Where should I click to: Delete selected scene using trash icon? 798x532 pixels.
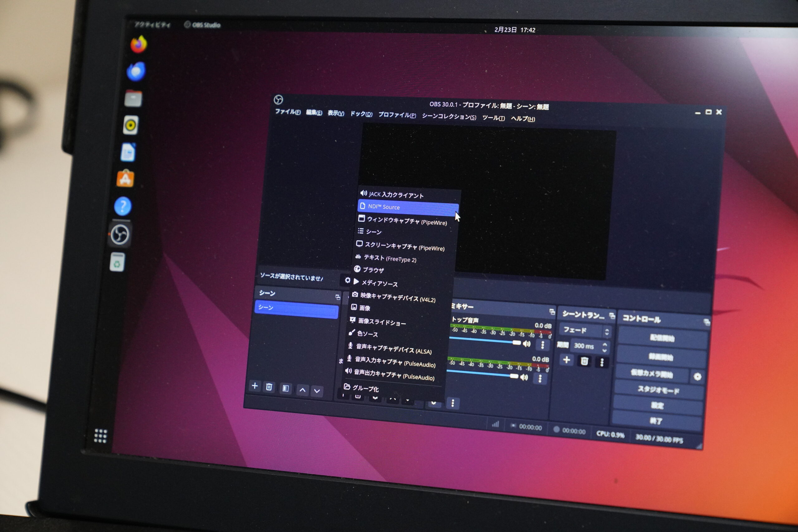point(269,387)
